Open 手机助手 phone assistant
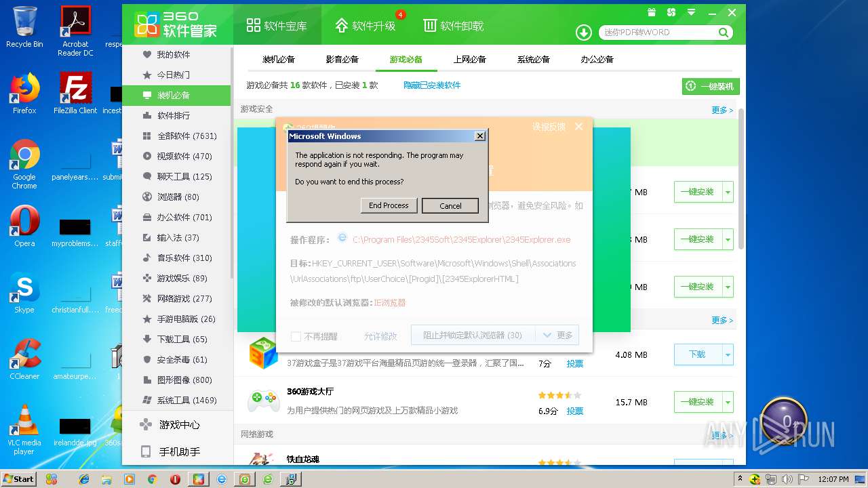 (x=176, y=451)
